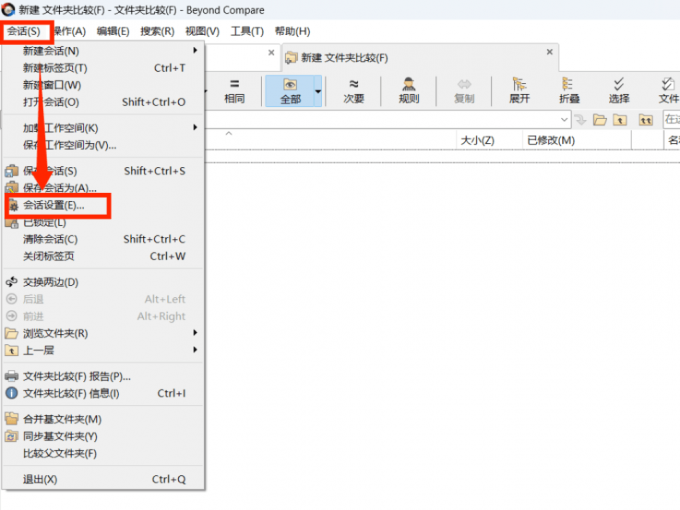The height and width of the screenshot is (510, 680).
Task: Select 交换两边(D) swap sides entry
Action: point(103,282)
